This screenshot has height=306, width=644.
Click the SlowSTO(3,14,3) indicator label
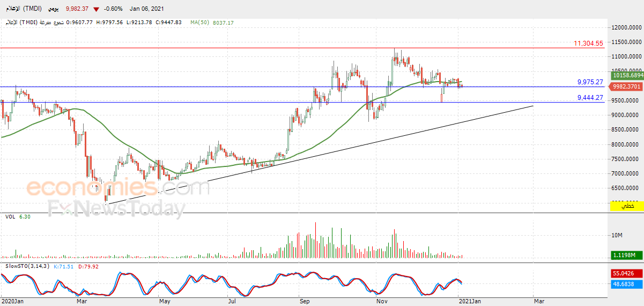click(27, 266)
